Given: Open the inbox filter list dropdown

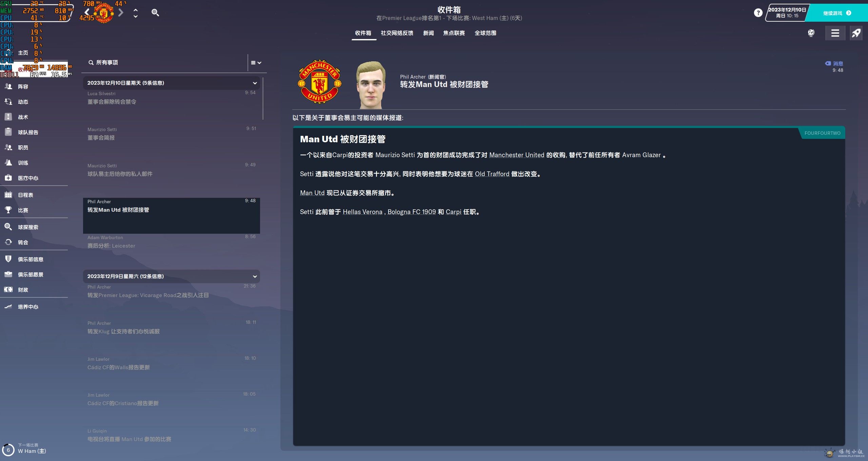Looking at the screenshot, I should (x=256, y=63).
